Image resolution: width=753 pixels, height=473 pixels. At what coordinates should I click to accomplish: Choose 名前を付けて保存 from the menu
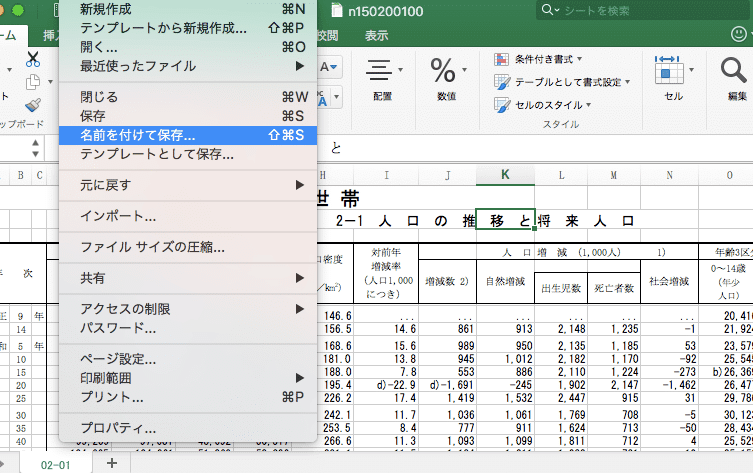click(138, 135)
